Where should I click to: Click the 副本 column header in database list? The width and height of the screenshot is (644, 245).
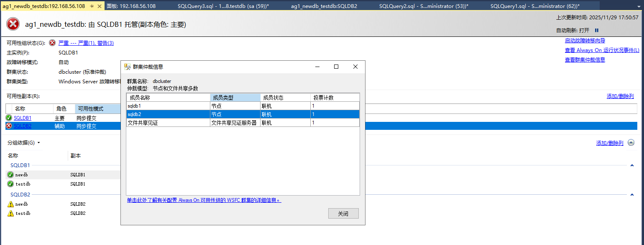tap(76, 155)
